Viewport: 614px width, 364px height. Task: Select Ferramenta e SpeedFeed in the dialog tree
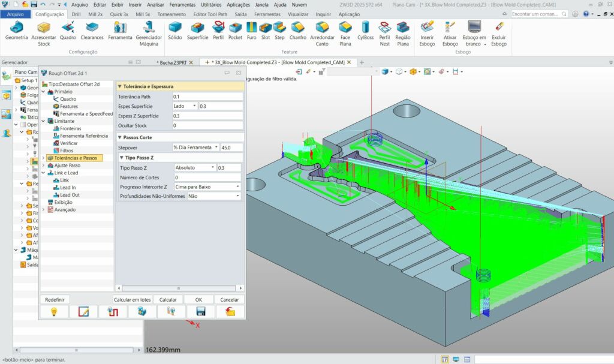tap(86, 113)
